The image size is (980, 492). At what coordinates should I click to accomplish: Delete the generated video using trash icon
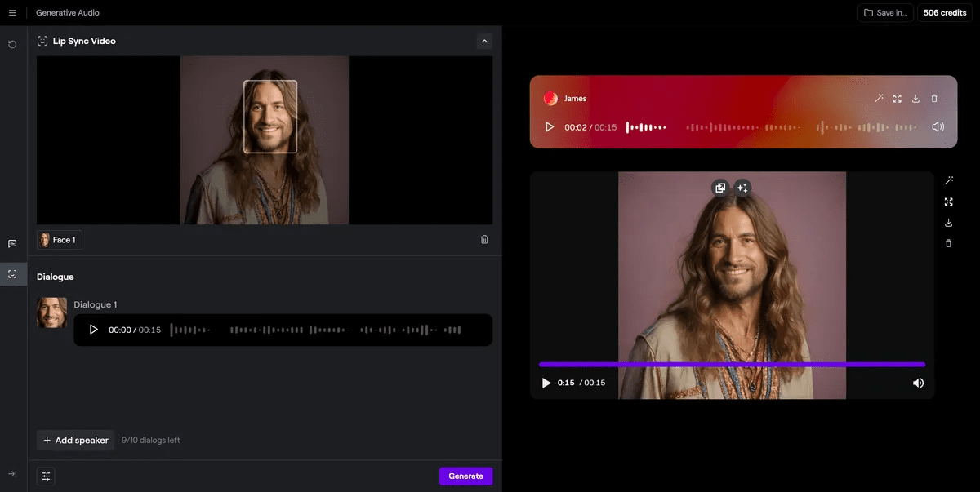(948, 242)
